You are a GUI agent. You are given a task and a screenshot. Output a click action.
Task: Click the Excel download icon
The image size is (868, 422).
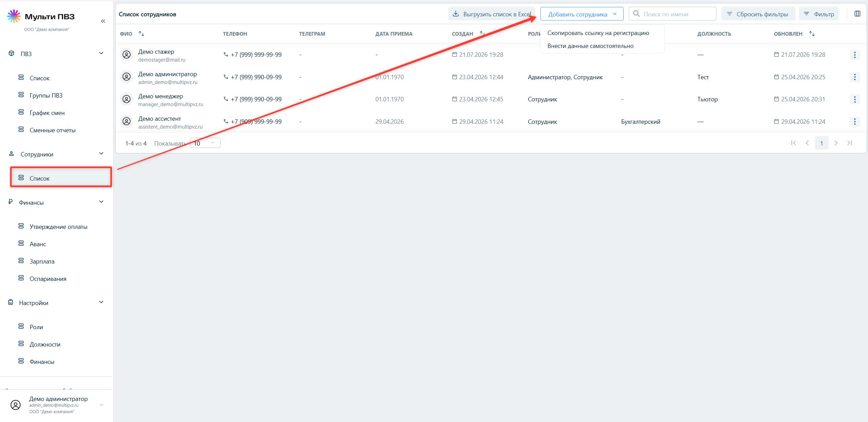[456, 14]
